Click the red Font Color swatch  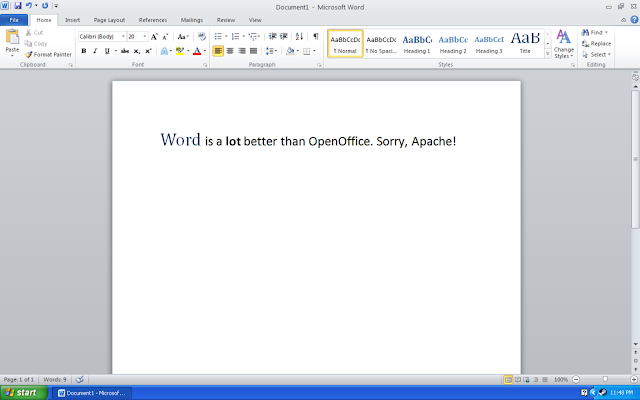[197, 51]
